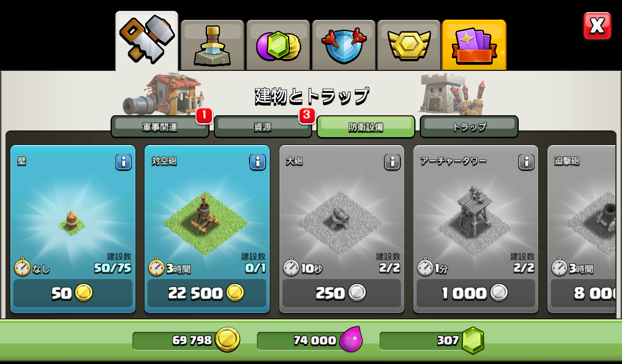This screenshot has height=364, width=622.
Task: Show info for the 対空砲 air defense
Action: tap(258, 162)
